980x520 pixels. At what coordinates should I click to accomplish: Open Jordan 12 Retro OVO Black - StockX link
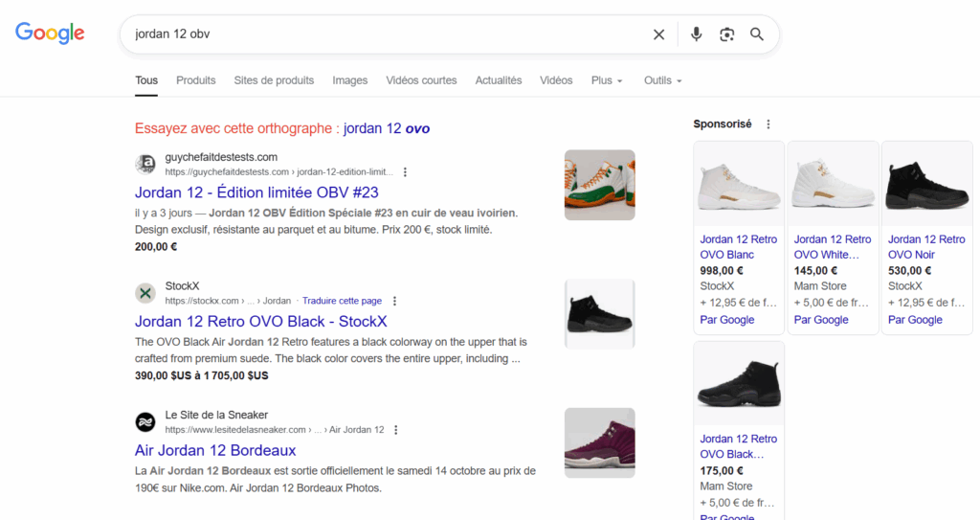pyautogui.click(x=260, y=322)
